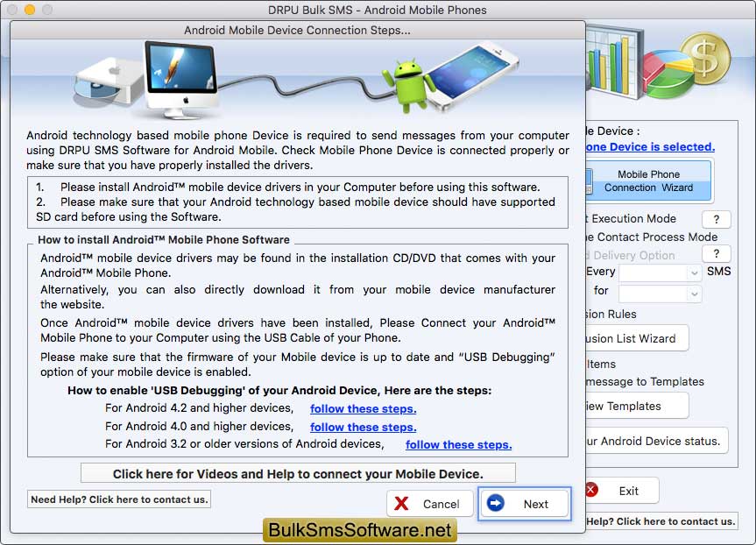Check your Android Device status button
The height and width of the screenshot is (545, 756).
coord(657,441)
